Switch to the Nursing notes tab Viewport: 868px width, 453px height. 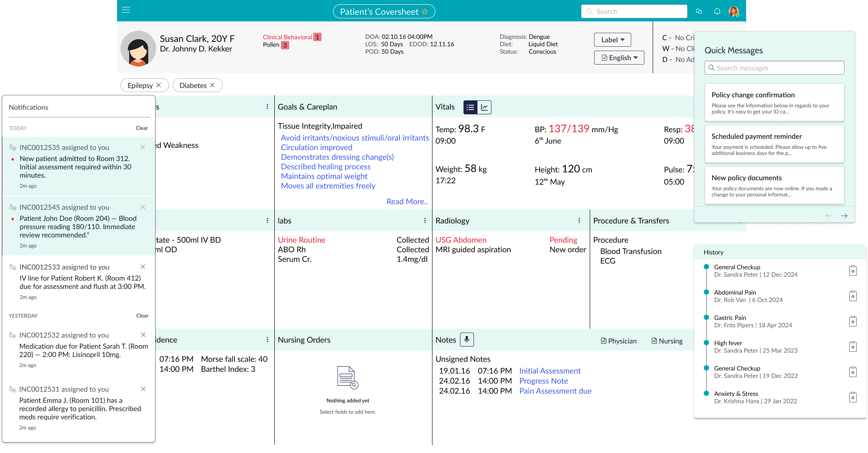click(x=667, y=341)
